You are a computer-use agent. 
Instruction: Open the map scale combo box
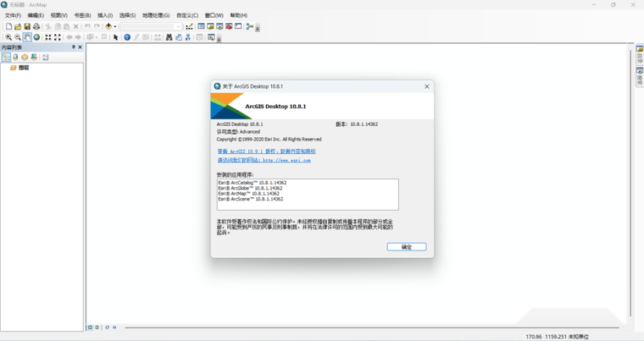[x=151, y=26]
